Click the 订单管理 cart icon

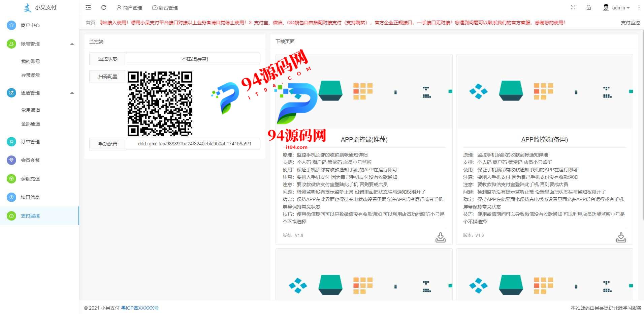[x=11, y=142]
